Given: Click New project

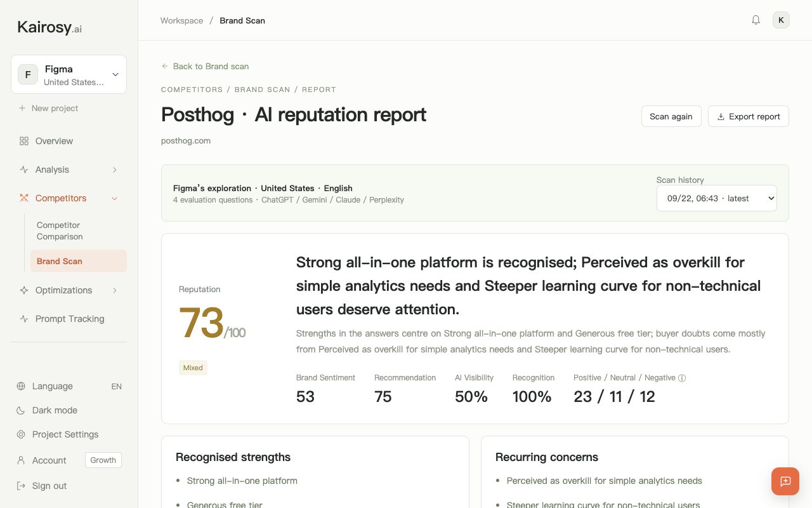Looking at the screenshot, I should coord(48,108).
